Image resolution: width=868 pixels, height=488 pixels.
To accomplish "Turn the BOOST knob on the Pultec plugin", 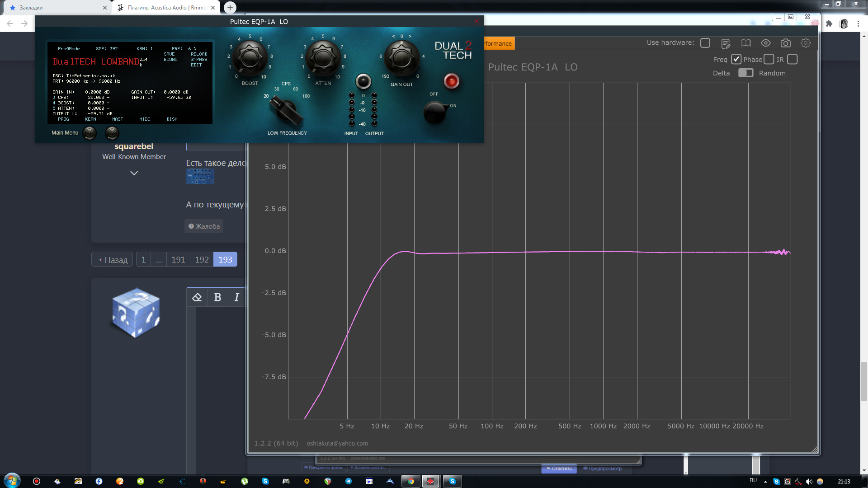I will click(x=250, y=58).
